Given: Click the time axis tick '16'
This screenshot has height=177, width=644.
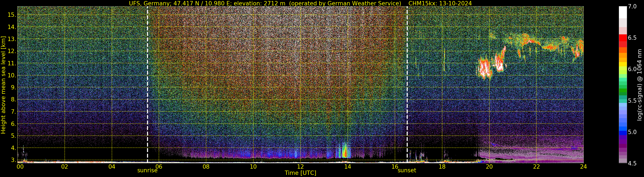Looking at the screenshot, I should (x=395, y=166).
